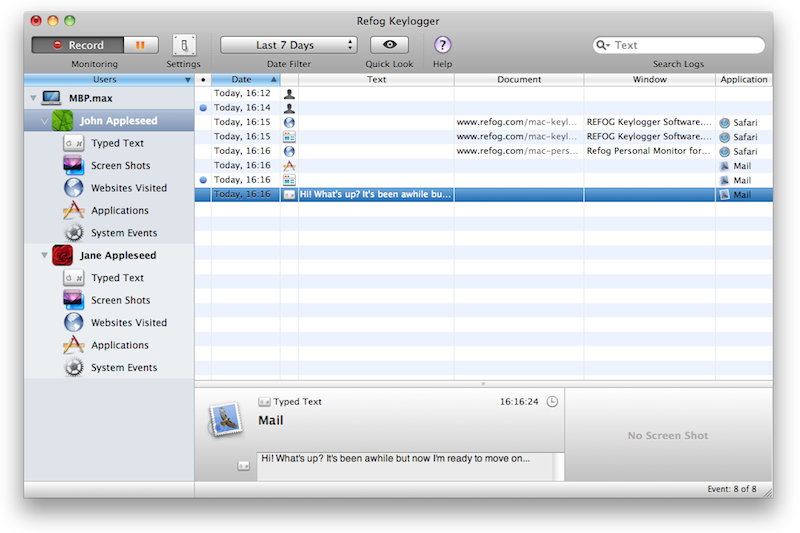Collapse Jane Appleseed user tree
Viewport: 800px width, 533px height.
pos(44,255)
